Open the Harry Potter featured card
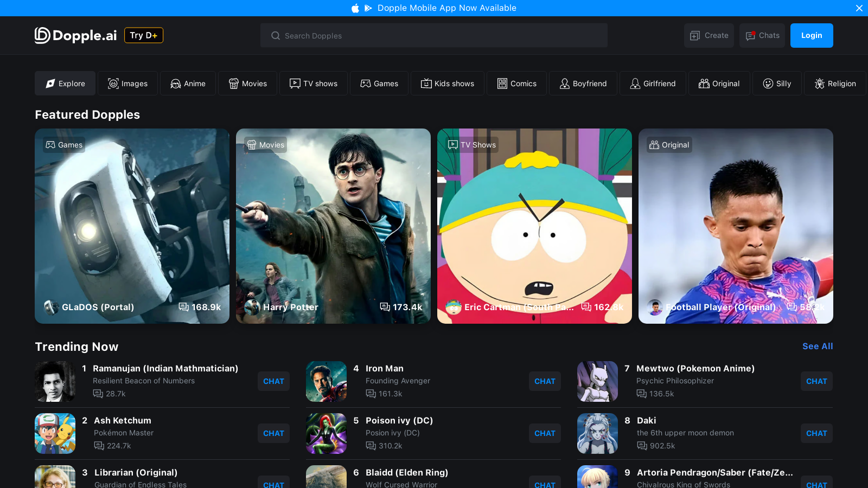Screen dimensions: 868x488 333,226
